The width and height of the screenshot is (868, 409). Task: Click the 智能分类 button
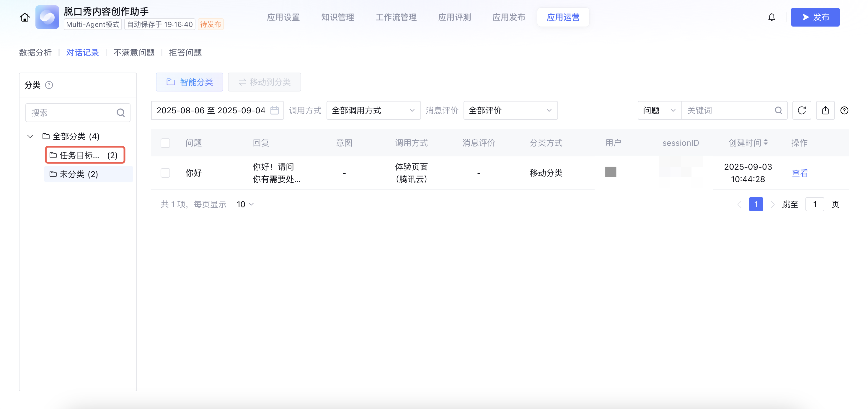(189, 82)
